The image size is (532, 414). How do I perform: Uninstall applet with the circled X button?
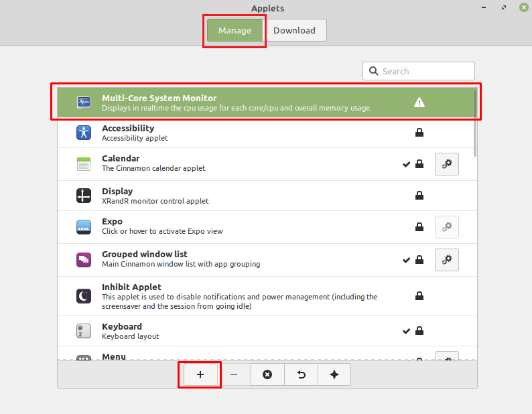coord(267,374)
